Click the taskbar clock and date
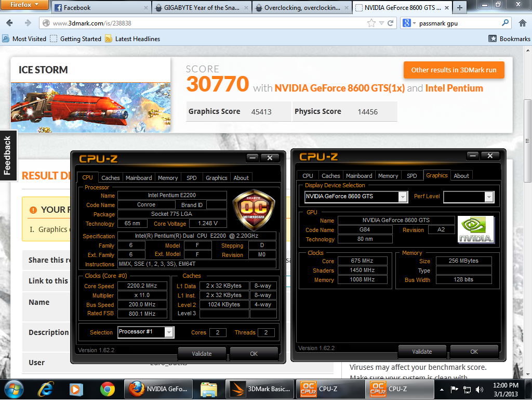 pyautogui.click(x=506, y=390)
